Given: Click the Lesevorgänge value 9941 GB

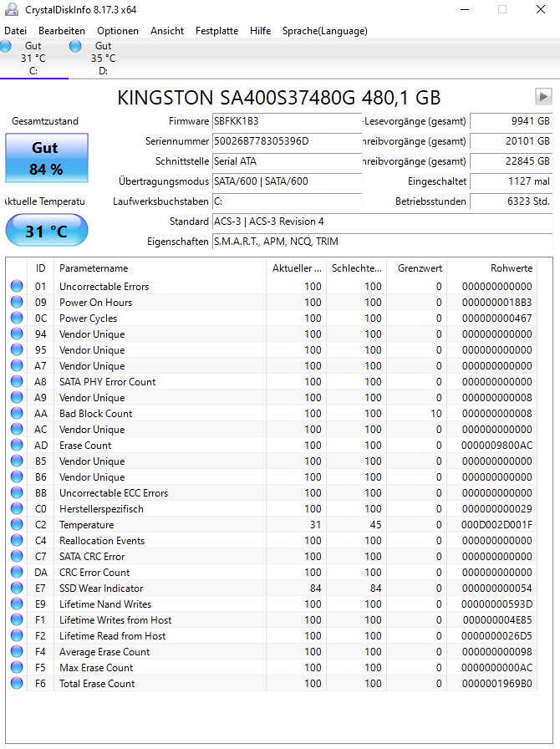Looking at the screenshot, I should (x=512, y=121).
